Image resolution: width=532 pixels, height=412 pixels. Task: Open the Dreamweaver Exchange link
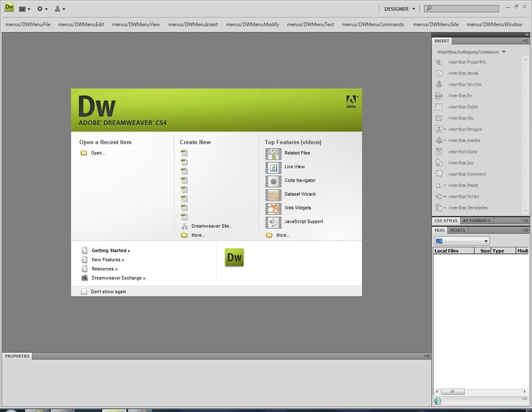tap(118, 278)
